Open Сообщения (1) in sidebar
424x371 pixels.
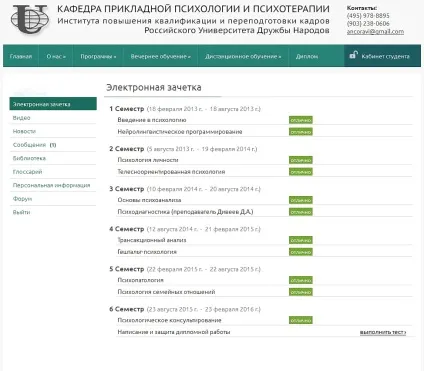point(34,145)
